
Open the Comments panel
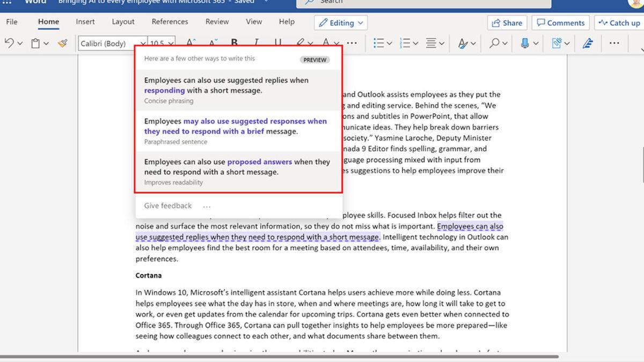click(560, 23)
